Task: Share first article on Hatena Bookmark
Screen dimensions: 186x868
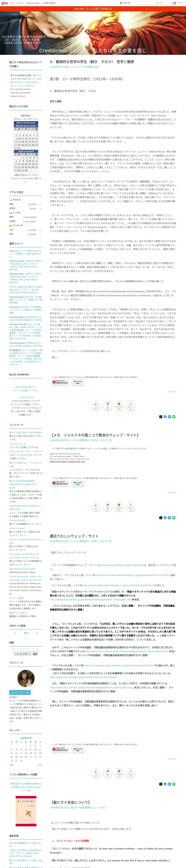Action: 169,417
